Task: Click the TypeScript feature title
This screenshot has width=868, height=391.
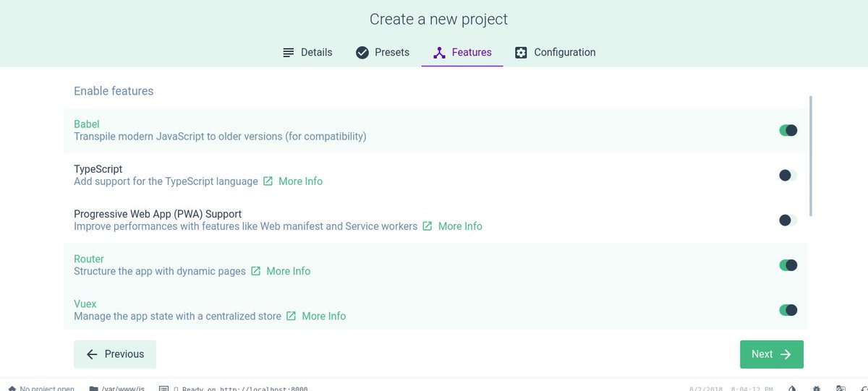Action: [98, 169]
